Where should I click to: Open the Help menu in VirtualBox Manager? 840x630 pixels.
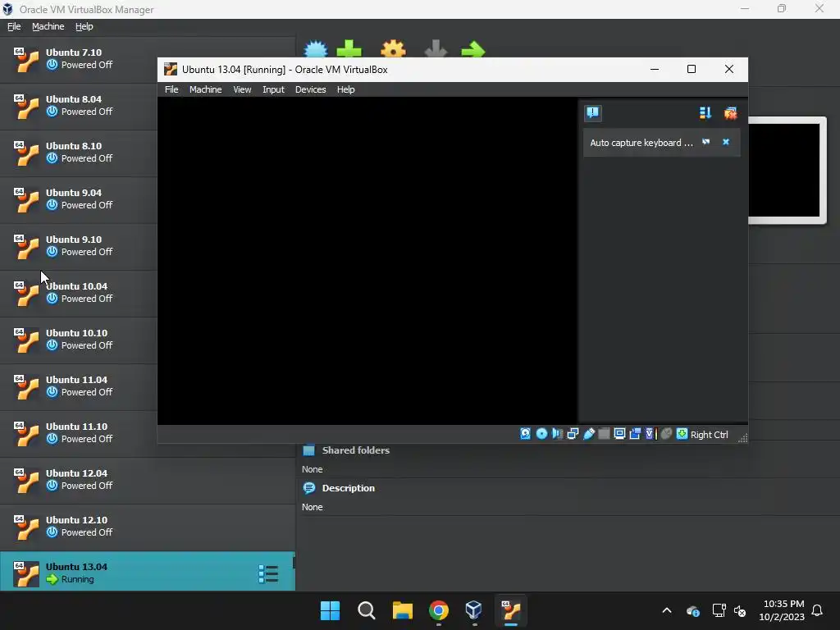(x=84, y=26)
